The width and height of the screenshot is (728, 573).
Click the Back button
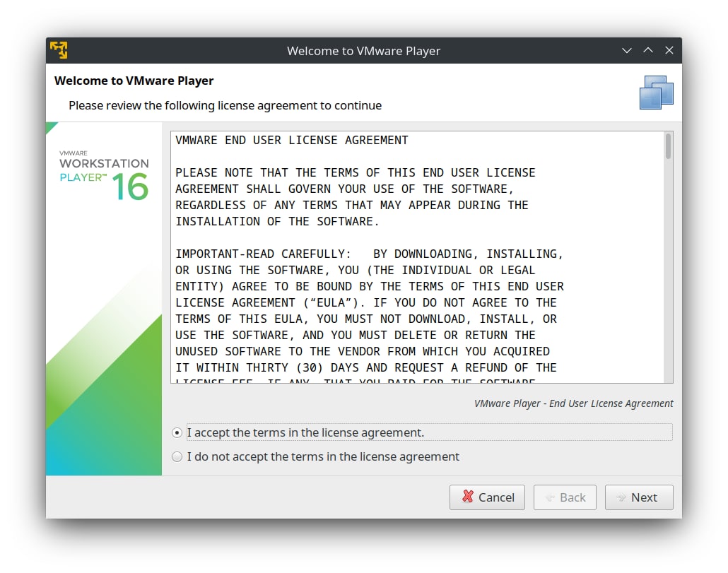click(x=565, y=497)
